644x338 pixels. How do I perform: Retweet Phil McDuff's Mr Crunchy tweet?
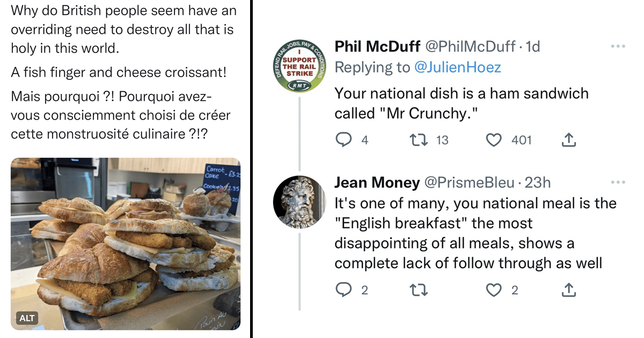pos(418,141)
